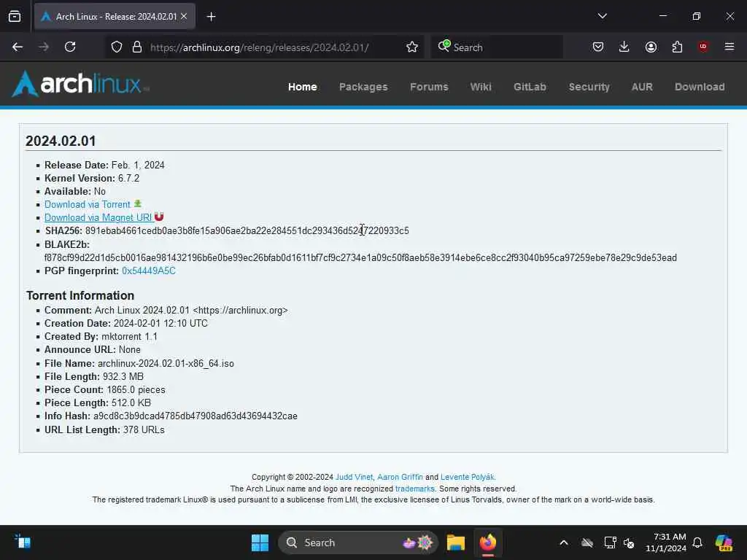The height and width of the screenshot is (560, 747).
Task: Open File Explorer from taskbar
Action: pos(455,542)
